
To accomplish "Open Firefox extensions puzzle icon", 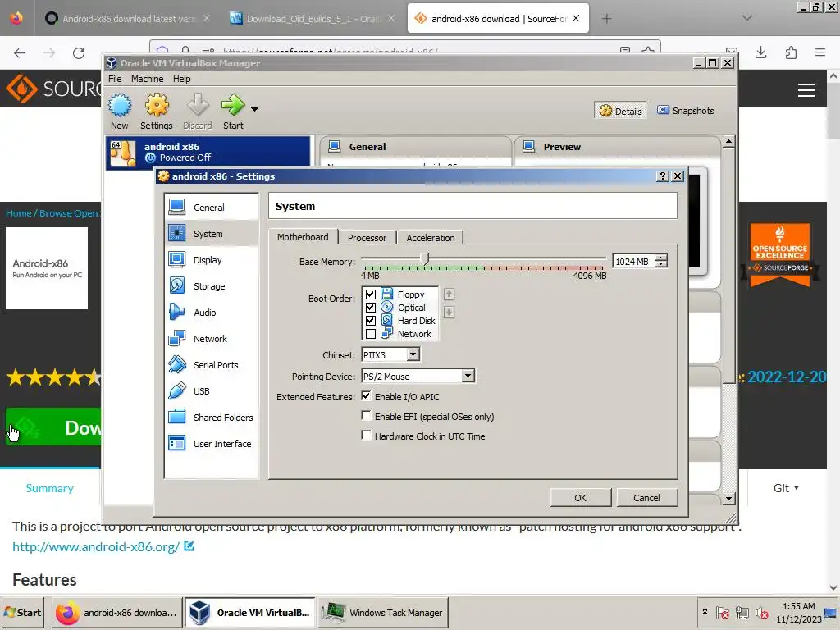I will [791, 52].
